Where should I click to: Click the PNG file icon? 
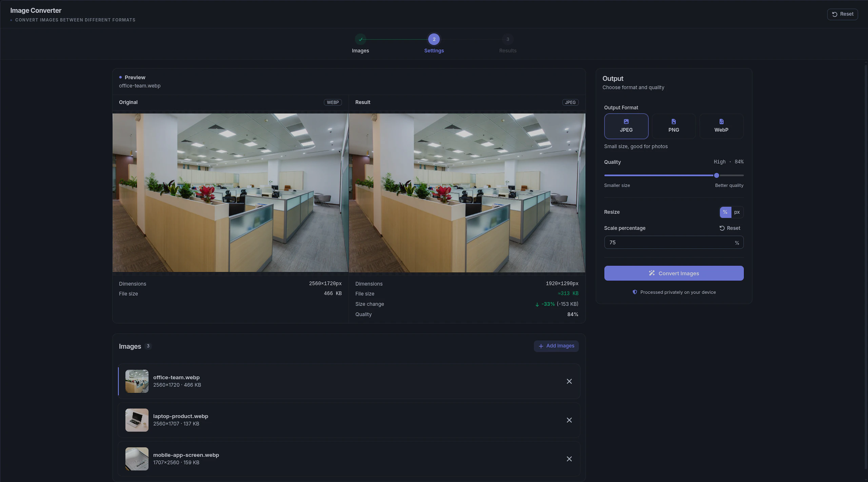coord(673,121)
